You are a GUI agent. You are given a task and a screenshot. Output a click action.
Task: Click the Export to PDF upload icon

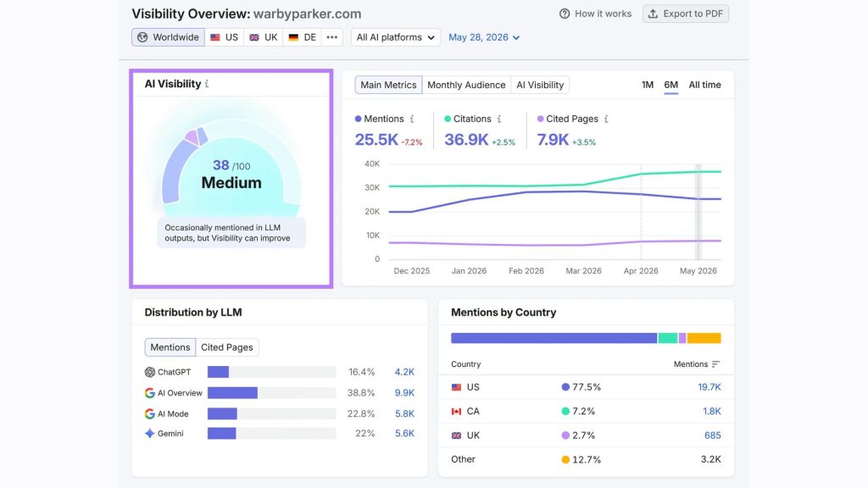pyautogui.click(x=654, y=14)
